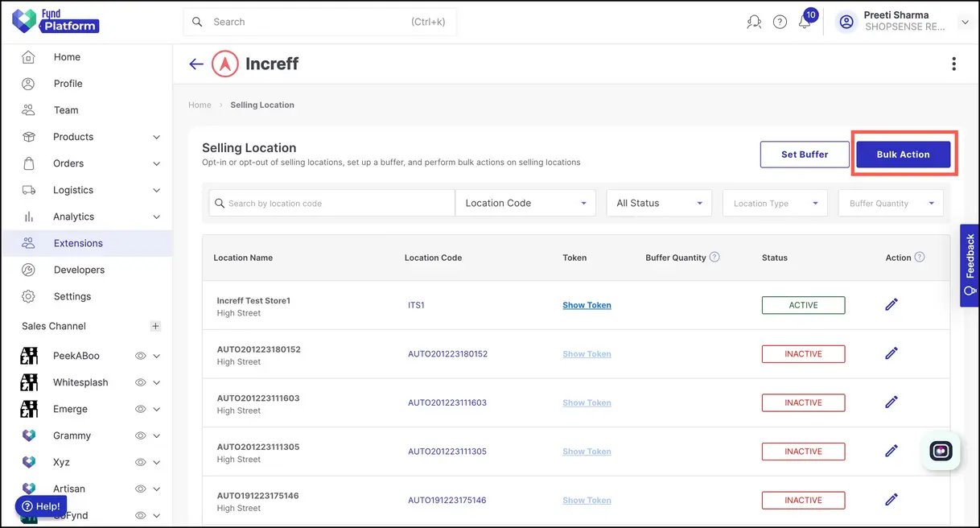980x528 pixels.
Task: Click the user avatar icon
Action: pyautogui.click(x=846, y=23)
